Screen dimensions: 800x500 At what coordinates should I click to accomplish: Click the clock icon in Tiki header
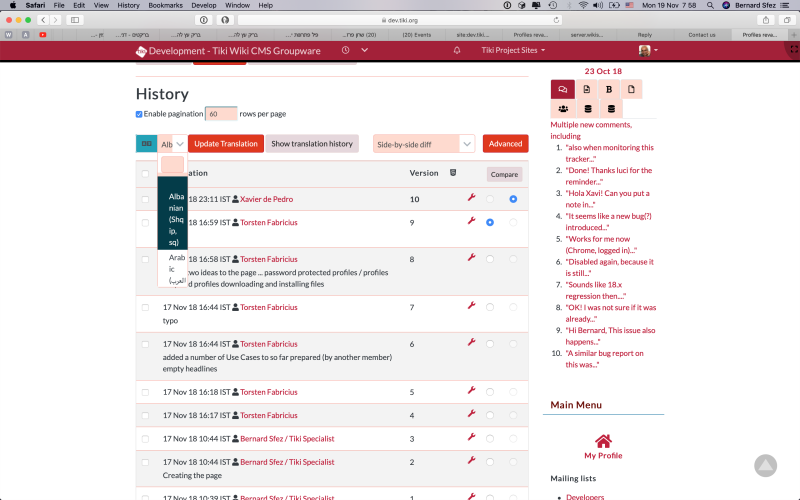pos(345,50)
